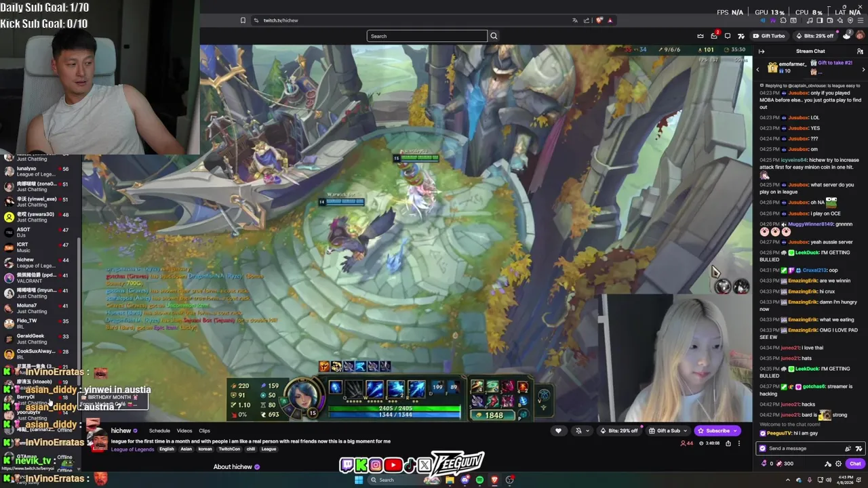Image resolution: width=868 pixels, height=488 pixels.
Task: Open the Prime Loot crown icon
Action: point(701,36)
